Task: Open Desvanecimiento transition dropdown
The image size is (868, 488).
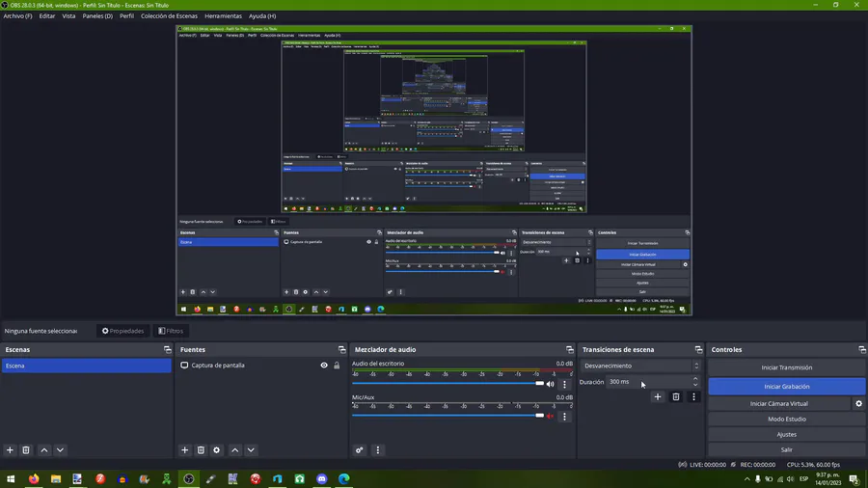Action: click(641, 366)
